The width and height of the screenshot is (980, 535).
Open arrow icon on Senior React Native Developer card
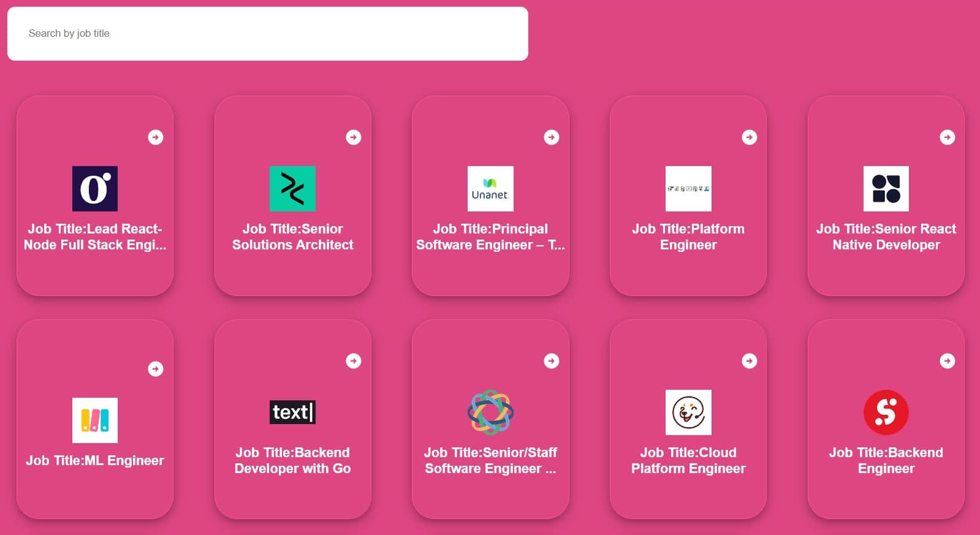coord(948,137)
